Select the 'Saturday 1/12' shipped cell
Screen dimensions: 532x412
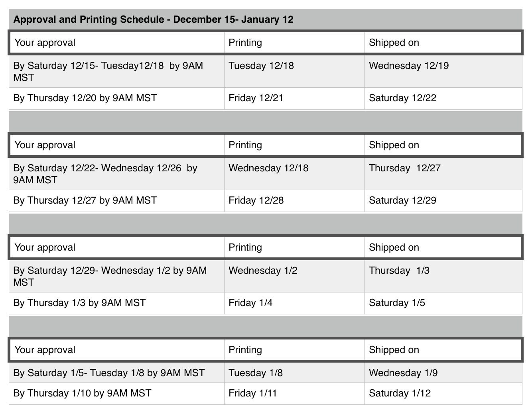[x=443, y=393]
